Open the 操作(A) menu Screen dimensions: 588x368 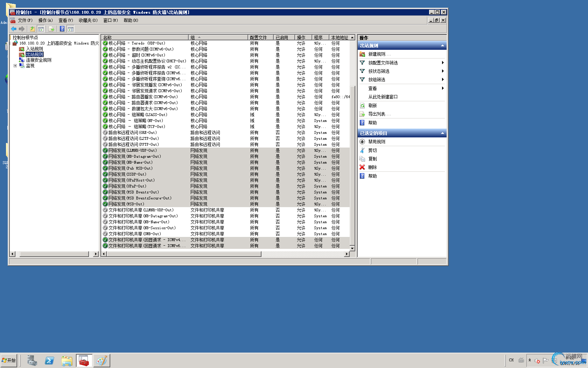[x=45, y=20]
